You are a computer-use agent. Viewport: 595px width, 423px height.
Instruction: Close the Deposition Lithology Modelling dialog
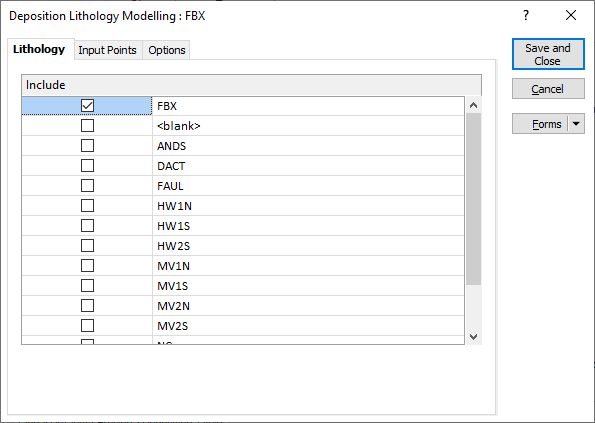pyautogui.click(x=571, y=16)
